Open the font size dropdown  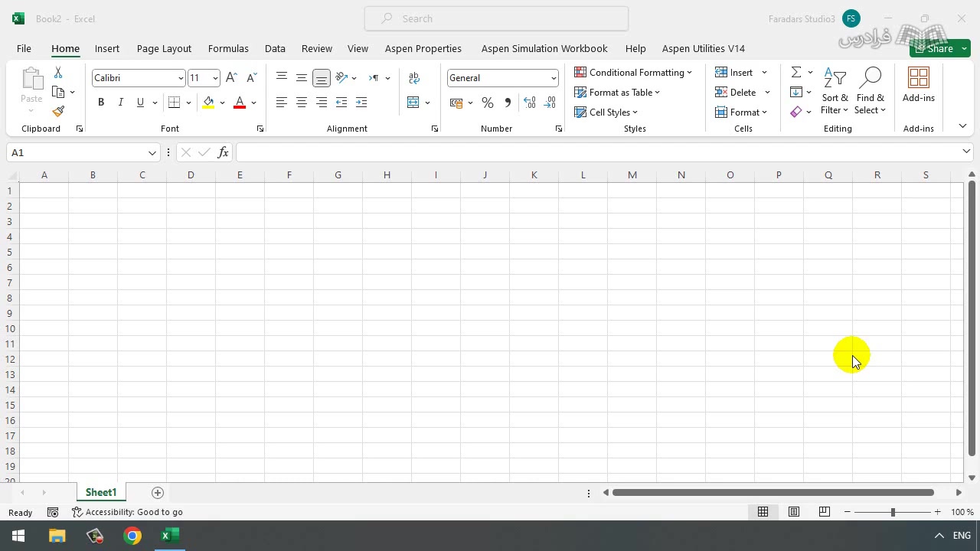(x=215, y=78)
